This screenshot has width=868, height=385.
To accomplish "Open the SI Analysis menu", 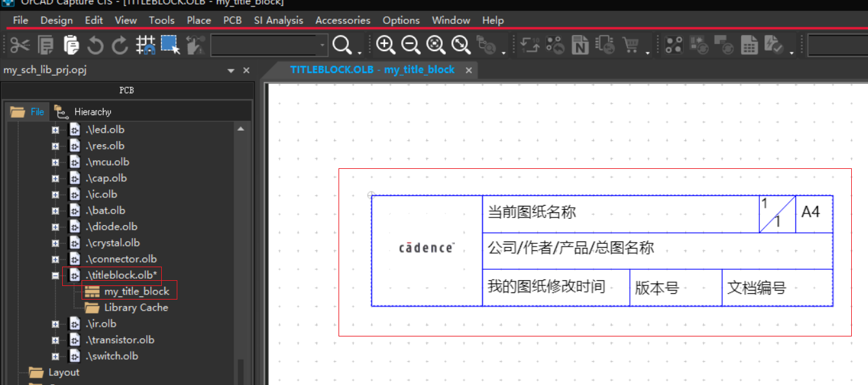I will pyautogui.click(x=278, y=20).
